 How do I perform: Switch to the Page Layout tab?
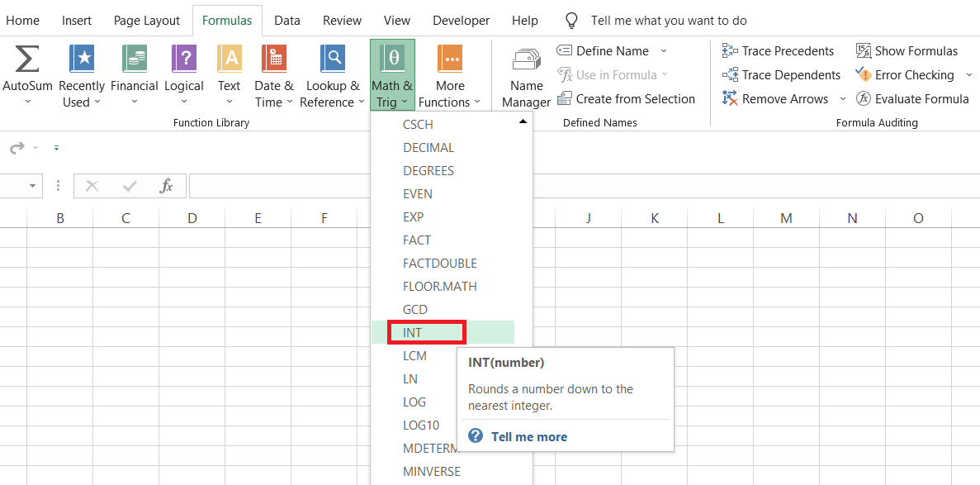[x=147, y=21]
